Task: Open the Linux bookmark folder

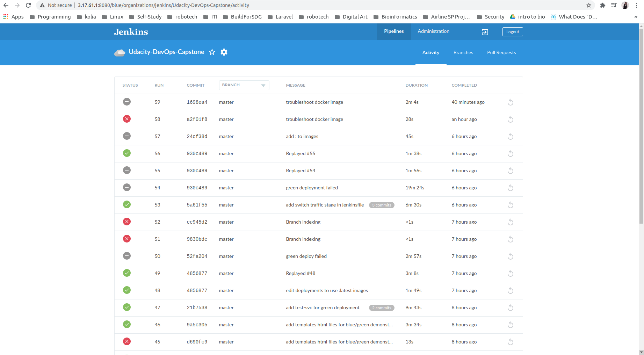Action: 113,17
